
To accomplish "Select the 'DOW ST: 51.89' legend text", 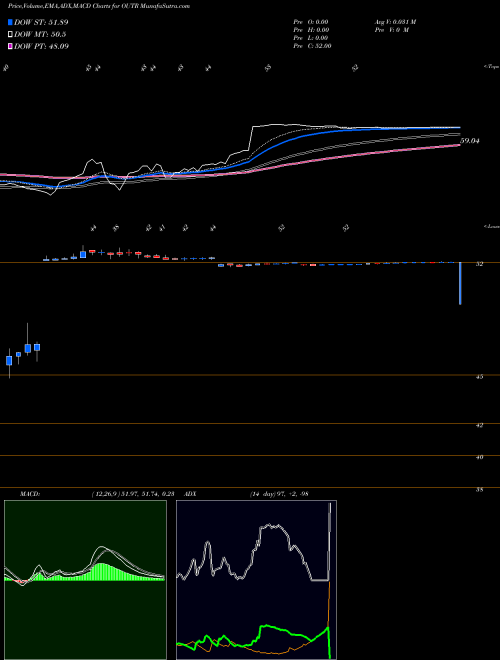I will click(41, 22).
